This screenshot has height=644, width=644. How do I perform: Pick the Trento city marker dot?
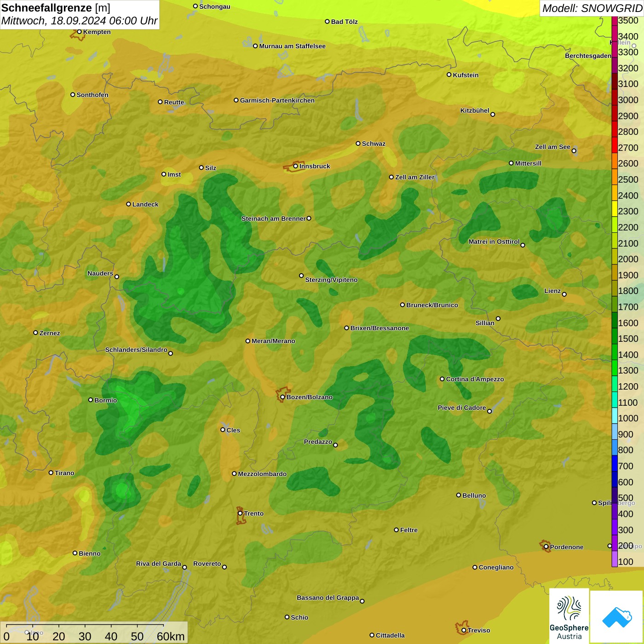[x=240, y=513]
